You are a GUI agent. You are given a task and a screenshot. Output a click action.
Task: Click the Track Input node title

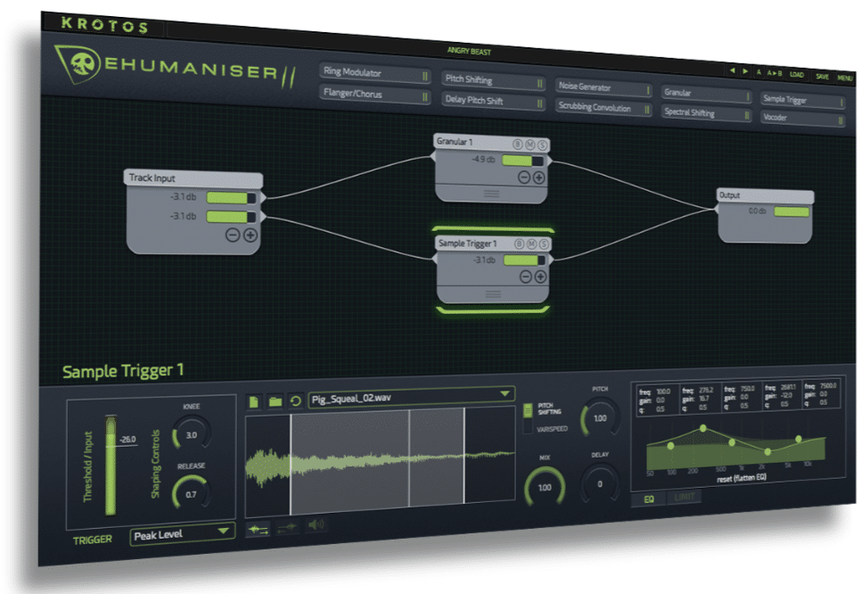click(152, 177)
